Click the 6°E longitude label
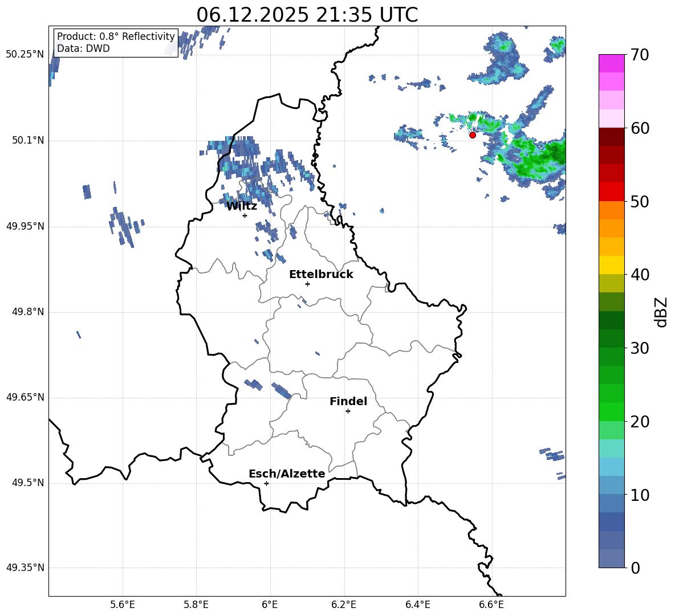Viewport: 675px width, 616px height. click(x=270, y=605)
